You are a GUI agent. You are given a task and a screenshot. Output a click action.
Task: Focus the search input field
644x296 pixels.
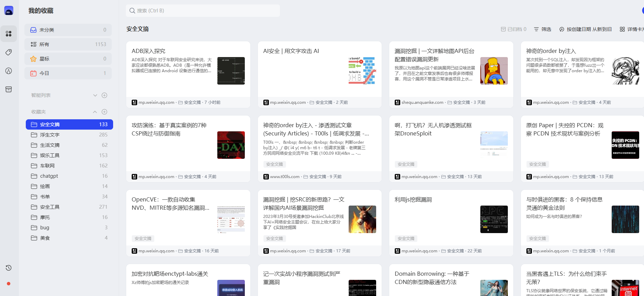pyautogui.click(x=203, y=11)
